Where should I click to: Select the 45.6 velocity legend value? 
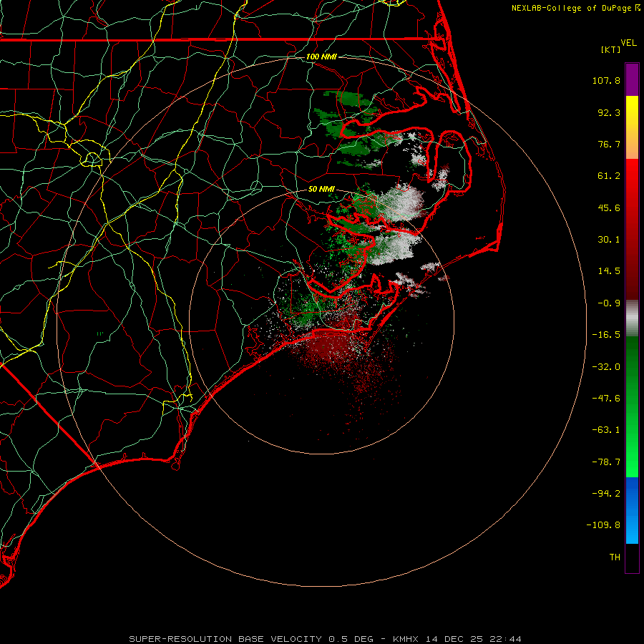click(609, 208)
